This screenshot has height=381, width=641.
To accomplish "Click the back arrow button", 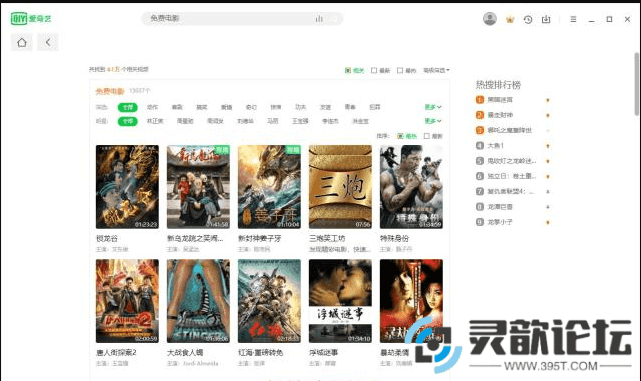I will 48,42.
